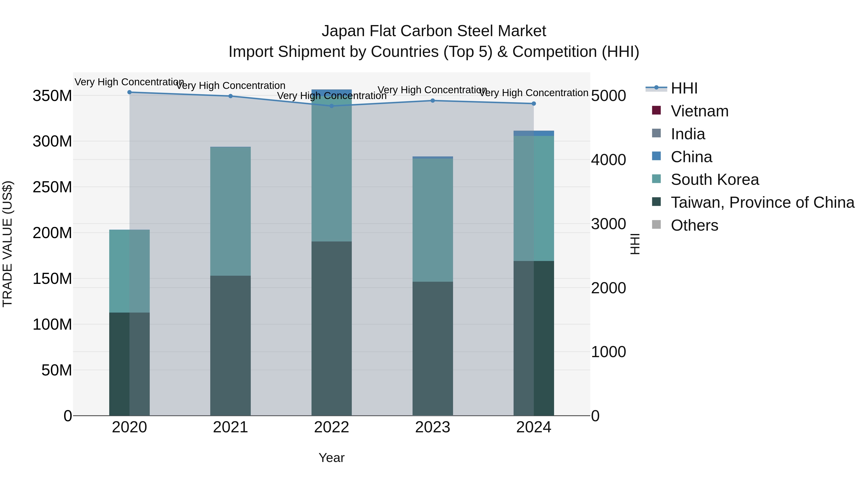This screenshot has height=488, width=868.
Task: Select the 2024 South Korea bar segment
Action: coord(534,198)
